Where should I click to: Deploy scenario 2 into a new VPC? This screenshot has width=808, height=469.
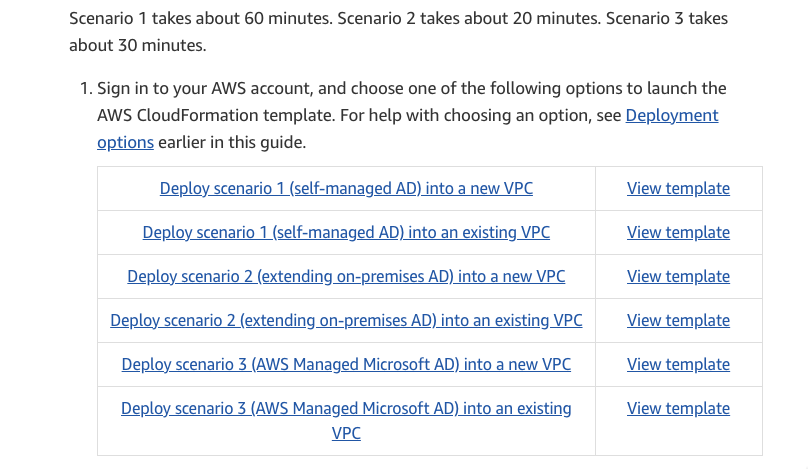[x=346, y=276]
